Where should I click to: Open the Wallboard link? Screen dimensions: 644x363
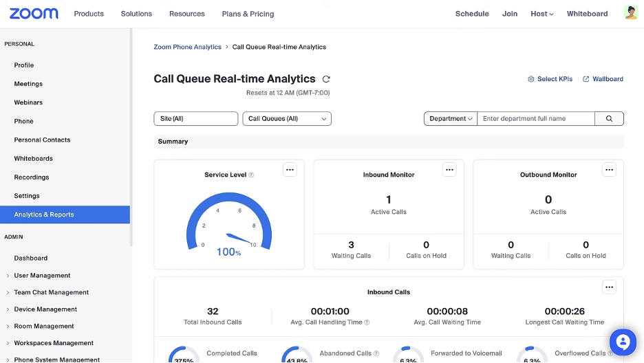pyautogui.click(x=603, y=79)
